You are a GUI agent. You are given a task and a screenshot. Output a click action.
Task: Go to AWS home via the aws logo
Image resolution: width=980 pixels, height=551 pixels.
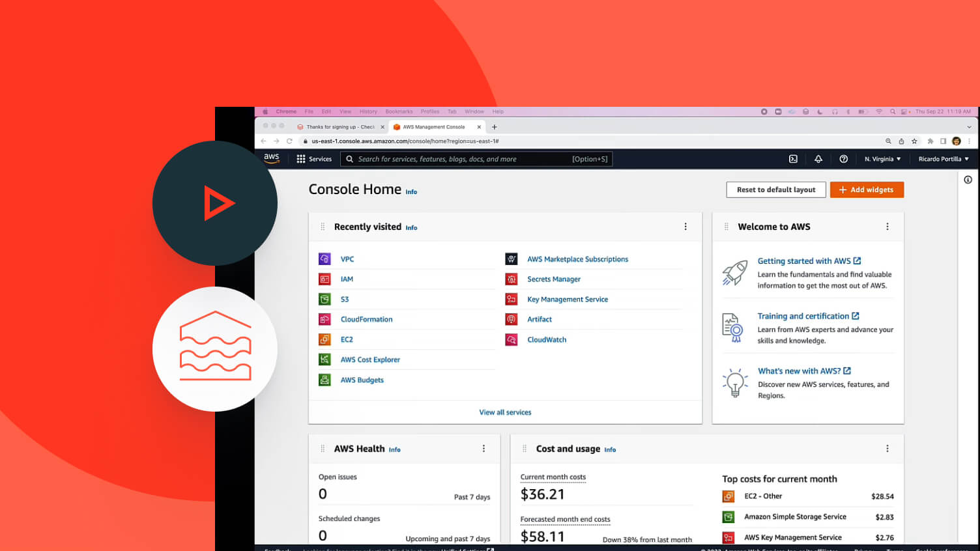point(272,158)
